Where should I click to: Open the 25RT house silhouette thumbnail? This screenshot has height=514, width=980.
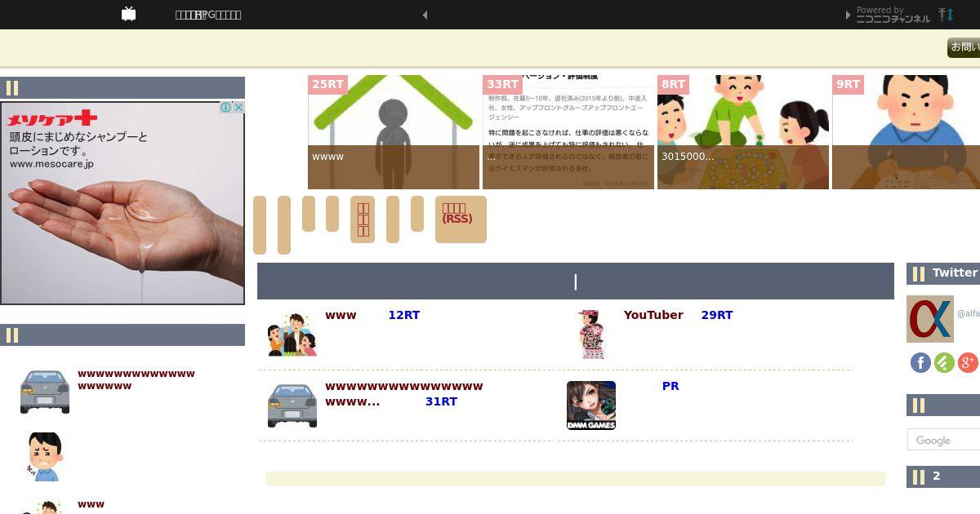(394, 132)
